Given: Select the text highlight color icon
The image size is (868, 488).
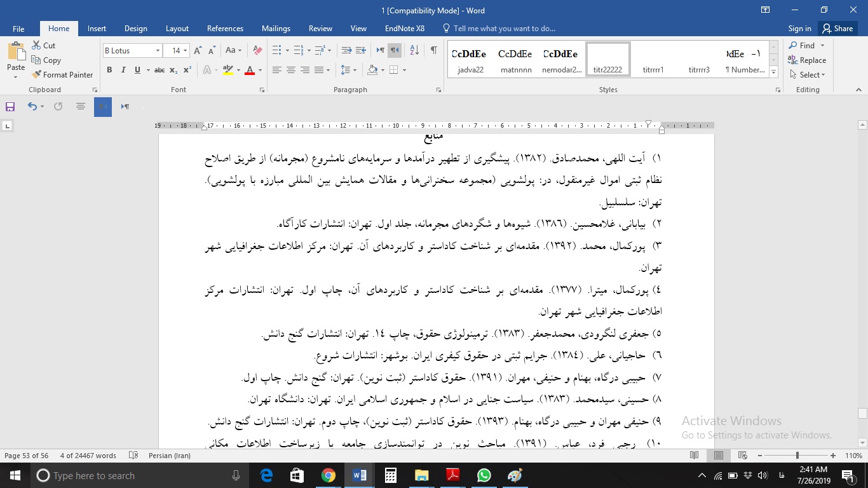Looking at the screenshot, I should pos(227,70).
